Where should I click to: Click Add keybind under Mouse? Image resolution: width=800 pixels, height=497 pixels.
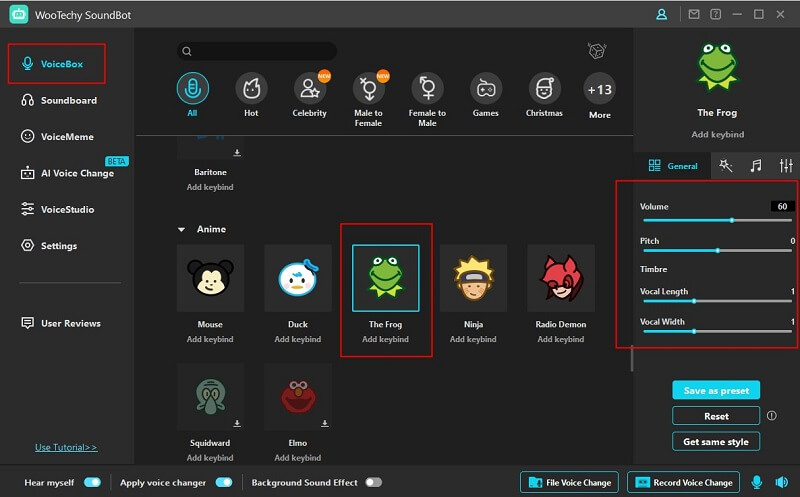tap(210, 339)
